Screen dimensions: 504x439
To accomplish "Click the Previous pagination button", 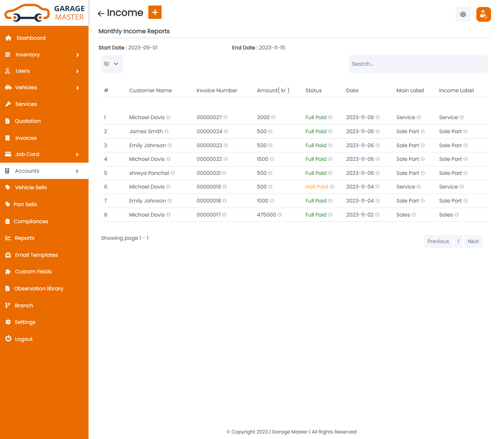I will click(438, 241).
